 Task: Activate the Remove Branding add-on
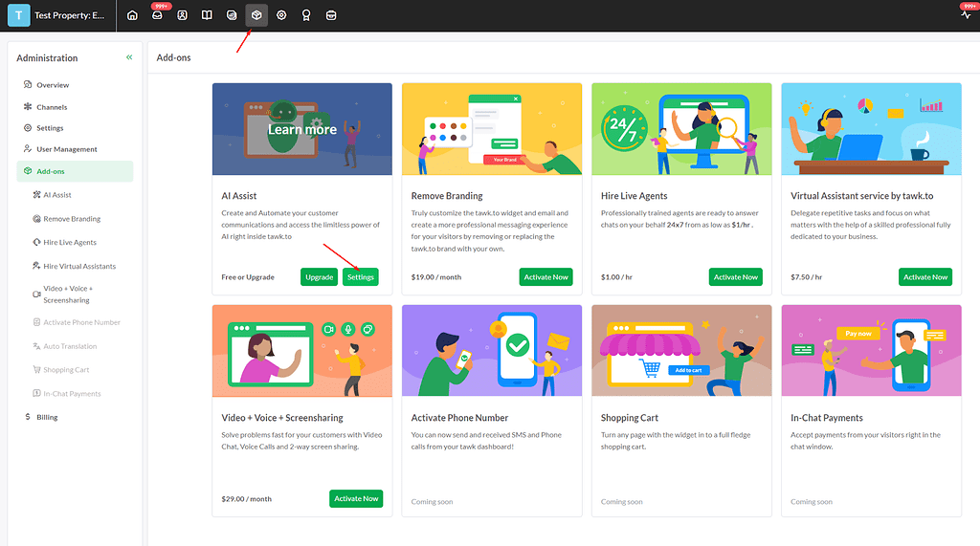[x=546, y=277]
